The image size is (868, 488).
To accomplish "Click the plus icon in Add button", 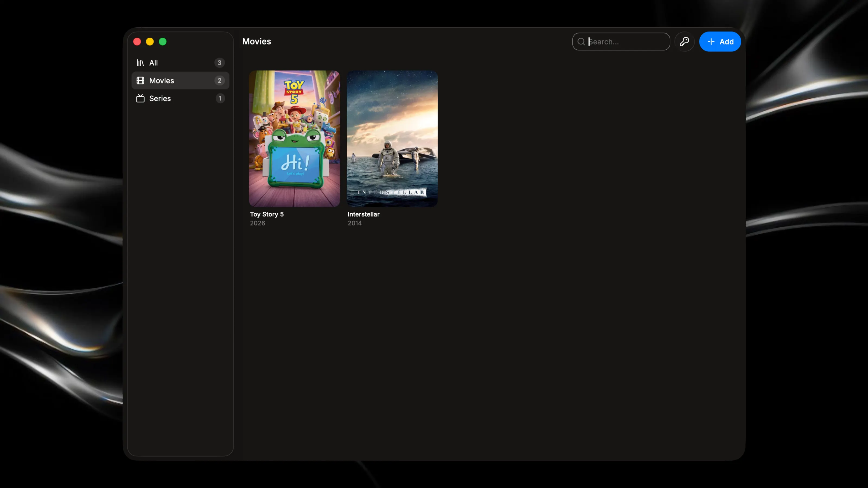I will [711, 41].
